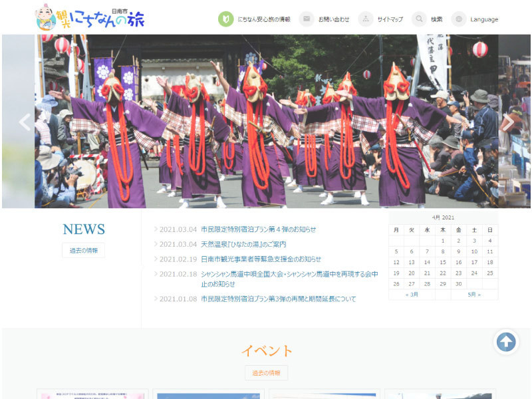Go to previous month « 3月
The height and width of the screenshot is (399, 532).
coord(412,294)
